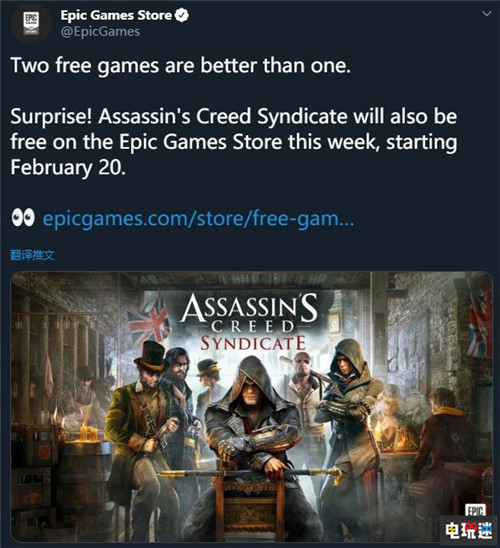Viewport: 500px width, 548px height.
Task: Expand the tweet options chevron
Action: coord(487,14)
